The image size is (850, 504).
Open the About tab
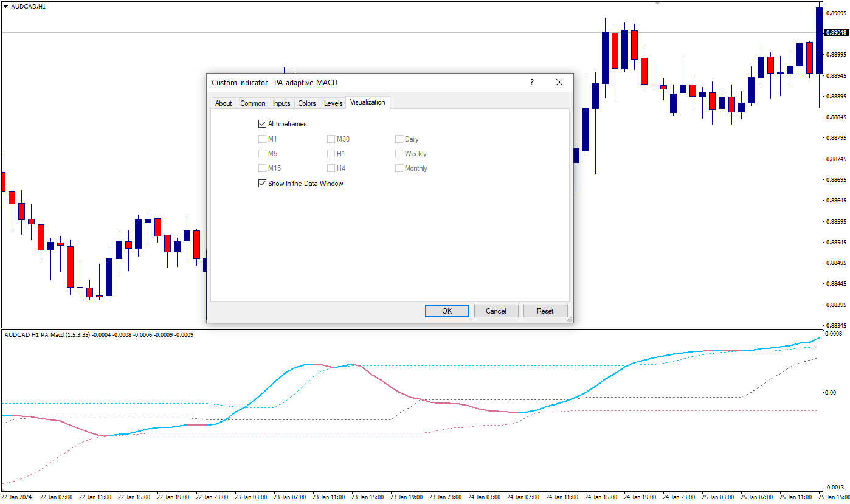(223, 103)
